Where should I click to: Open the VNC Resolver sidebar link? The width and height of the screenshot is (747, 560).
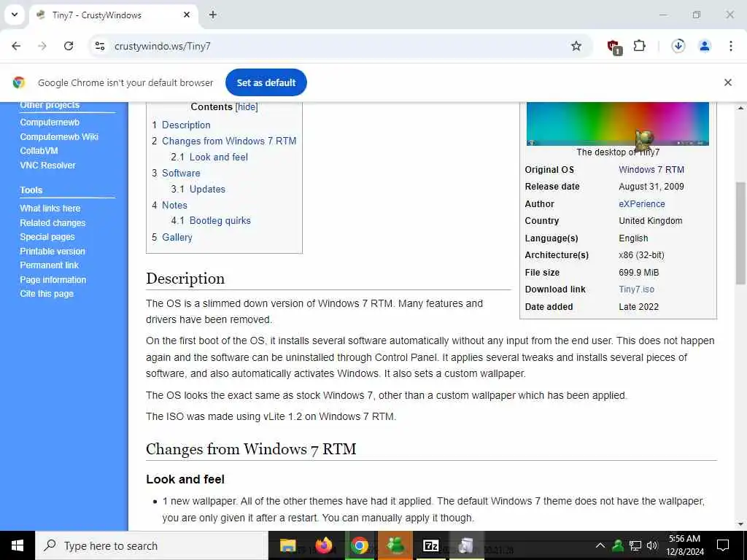[47, 166]
